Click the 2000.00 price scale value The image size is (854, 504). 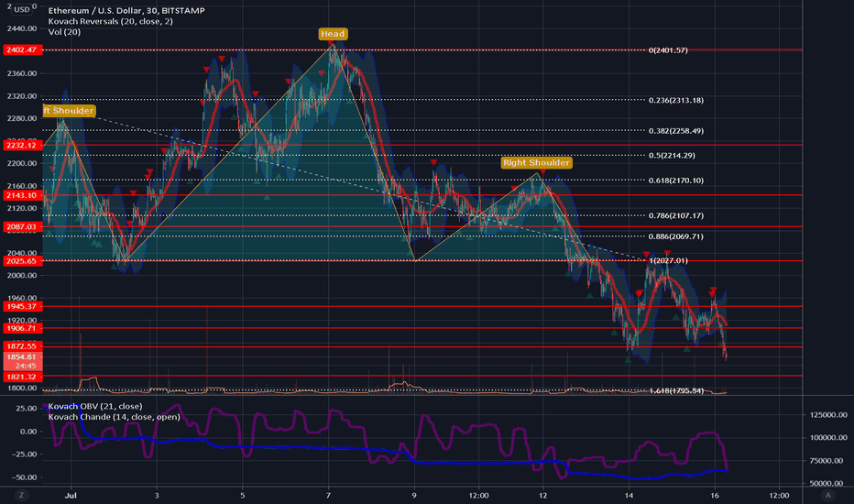[22, 276]
